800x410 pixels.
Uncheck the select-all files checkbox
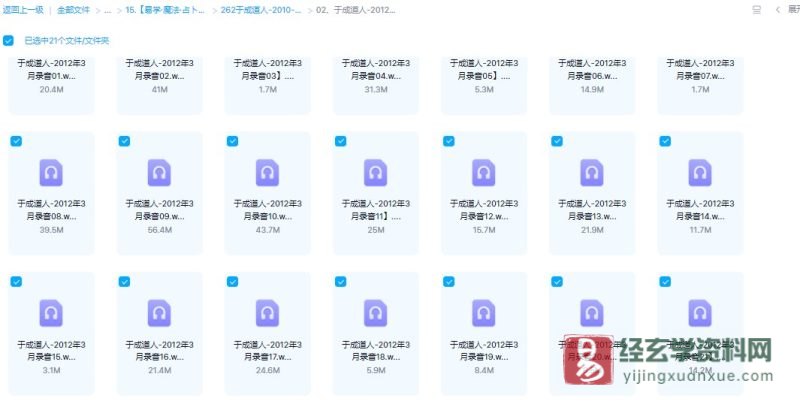9,41
